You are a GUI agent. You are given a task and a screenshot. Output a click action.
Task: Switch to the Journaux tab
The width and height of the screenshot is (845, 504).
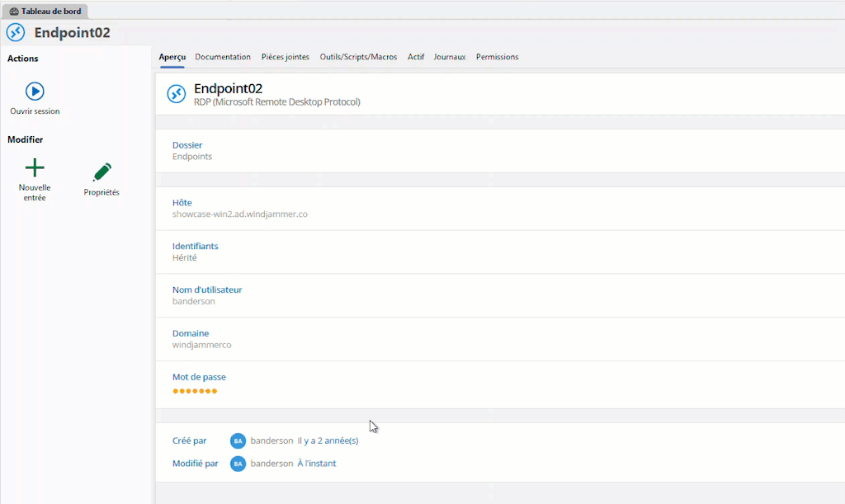449,57
